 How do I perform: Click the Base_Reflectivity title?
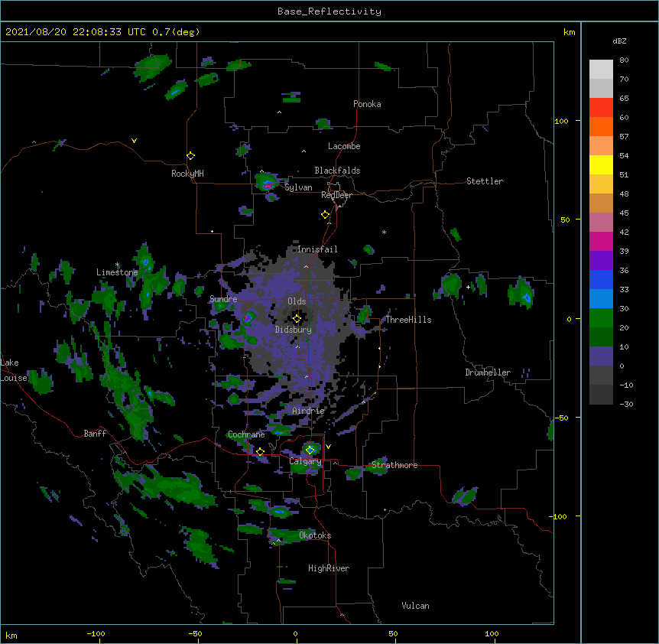click(329, 11)
